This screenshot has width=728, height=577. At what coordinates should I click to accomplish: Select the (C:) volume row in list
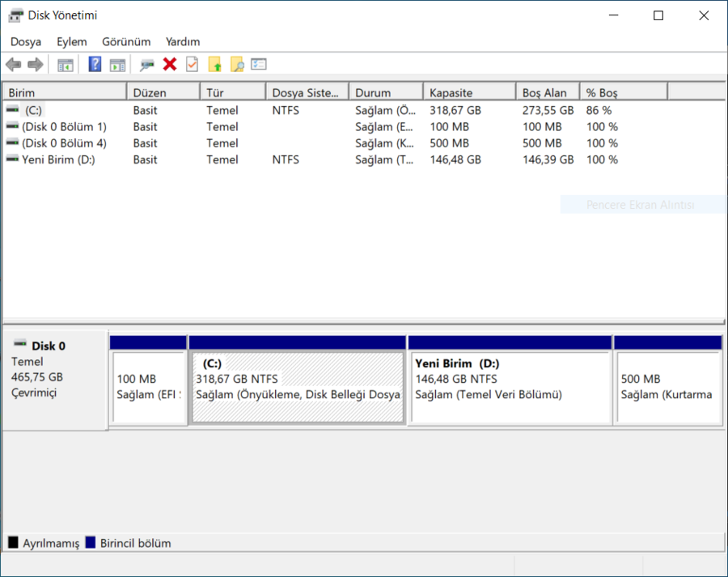click(x=33, y=110)
